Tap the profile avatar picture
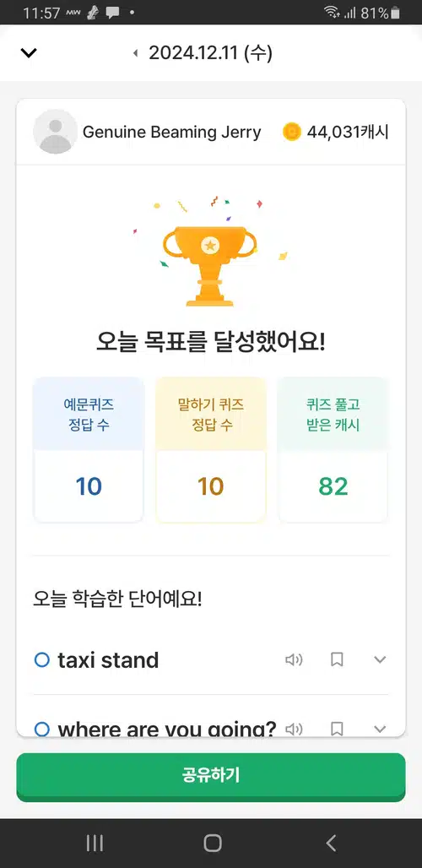Screen dimensions: 422x868 pyautogui.click(x=56, y=131)
